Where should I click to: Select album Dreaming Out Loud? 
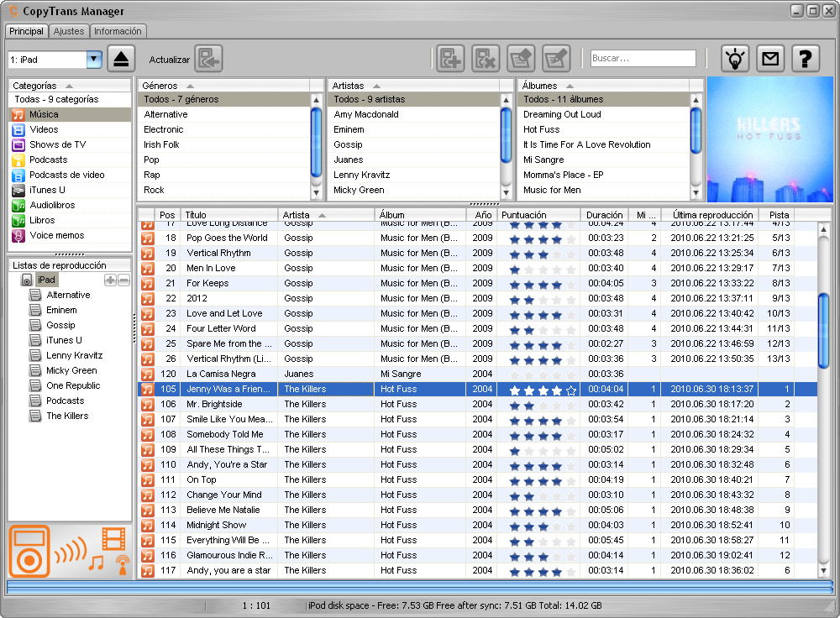[x=603, y=114]
